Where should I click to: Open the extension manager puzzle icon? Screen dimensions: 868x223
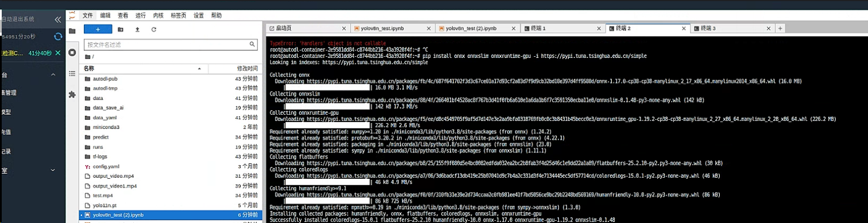(72, 94)
